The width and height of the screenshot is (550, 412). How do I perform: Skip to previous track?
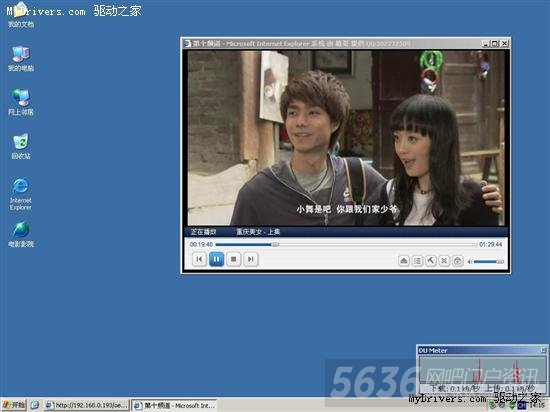tap(199, 259)
